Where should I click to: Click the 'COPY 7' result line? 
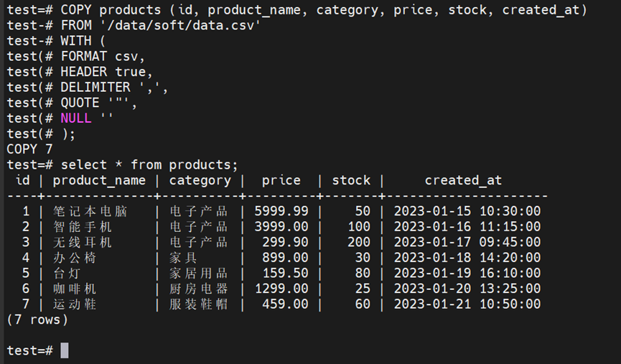pyautogui.click(x=29, y=149)
